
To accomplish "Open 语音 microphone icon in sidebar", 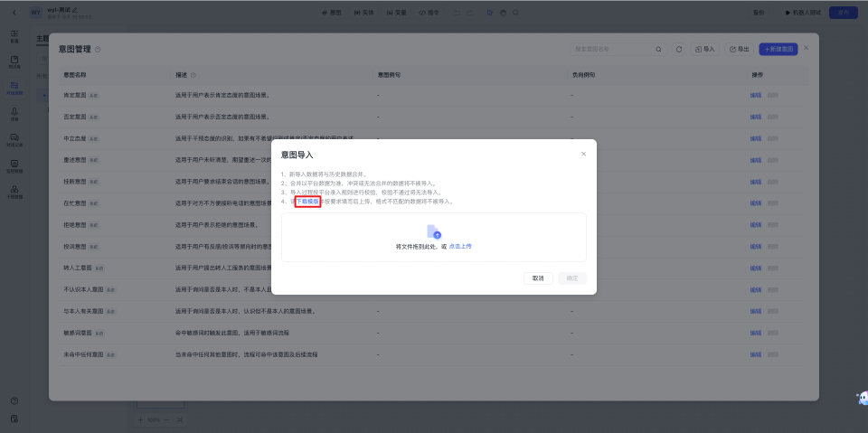I will pos(14,113).
